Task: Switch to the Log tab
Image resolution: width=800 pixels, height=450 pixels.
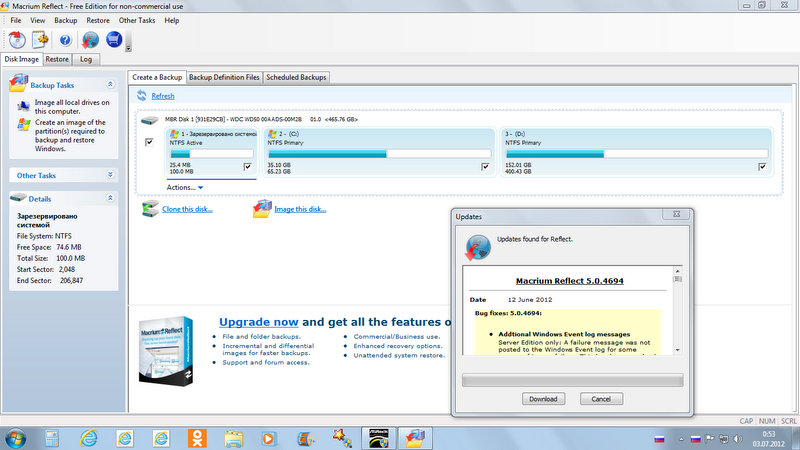Action: (86, 59)
